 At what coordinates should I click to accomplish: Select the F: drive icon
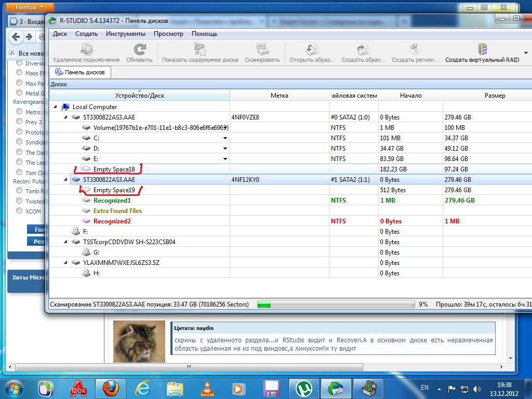tap(76, 231)
